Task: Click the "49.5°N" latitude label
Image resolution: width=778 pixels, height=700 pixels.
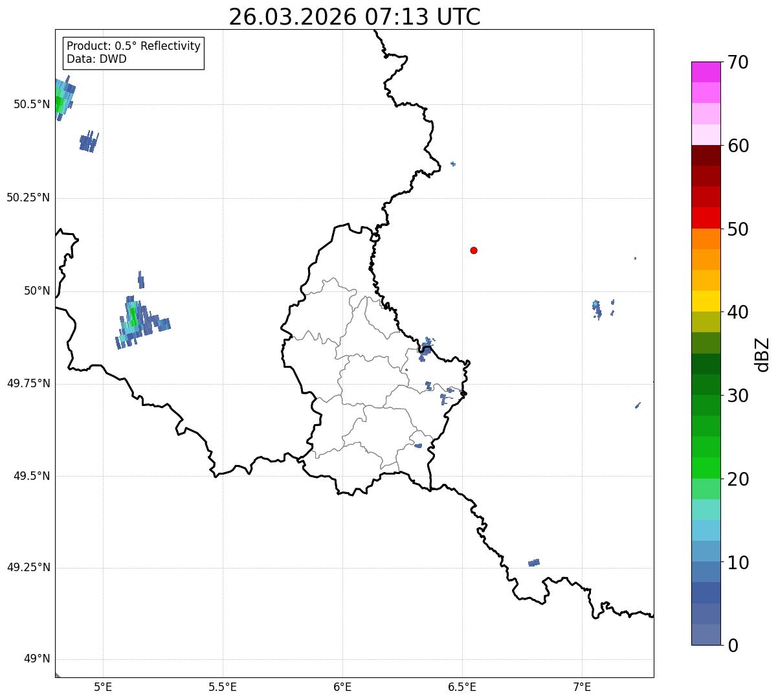Action: tap(32, 476)
